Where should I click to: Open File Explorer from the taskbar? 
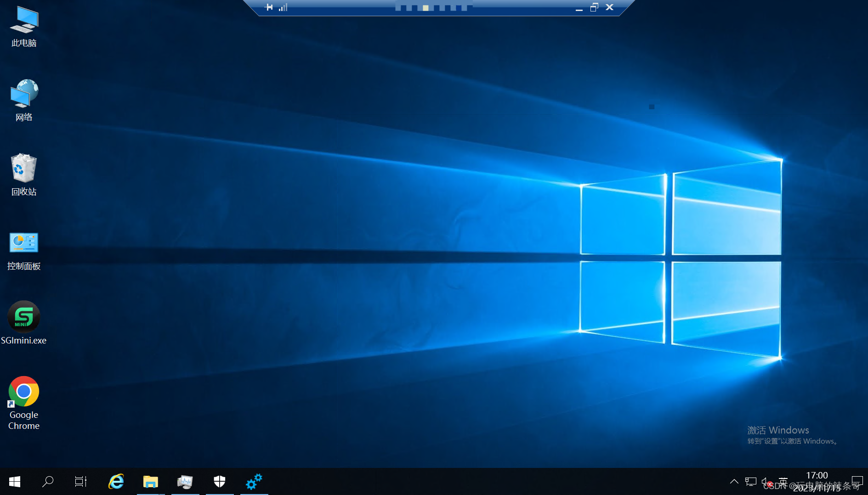point(151,482)
